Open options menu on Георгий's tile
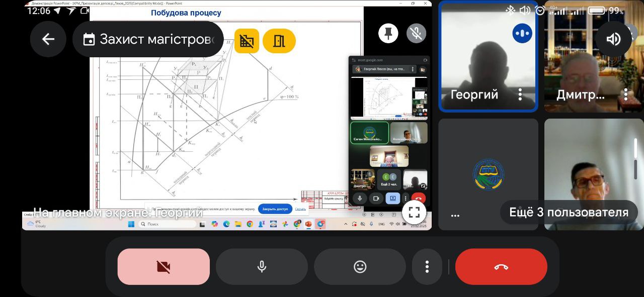Image resolution: width=644 pixels, height=297 pixels. click(x=520, y=94)
